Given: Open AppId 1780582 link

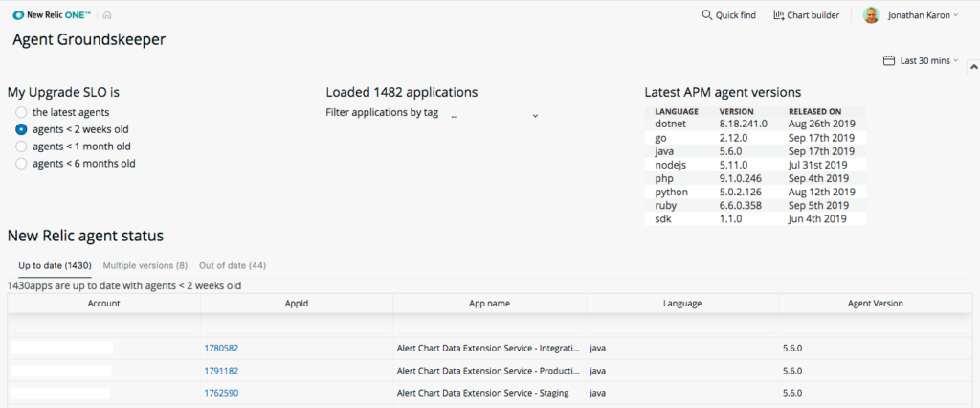Looking at the screenshot, I should pos(221,348).
